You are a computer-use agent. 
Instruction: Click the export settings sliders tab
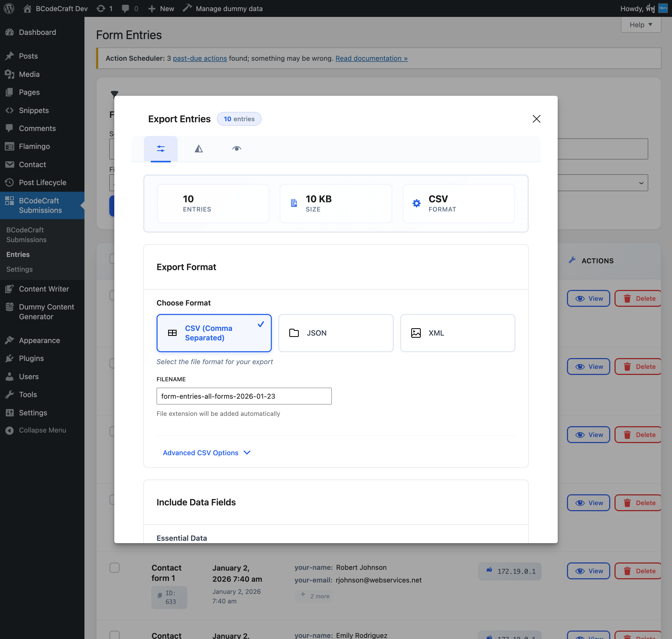[161, 149]
